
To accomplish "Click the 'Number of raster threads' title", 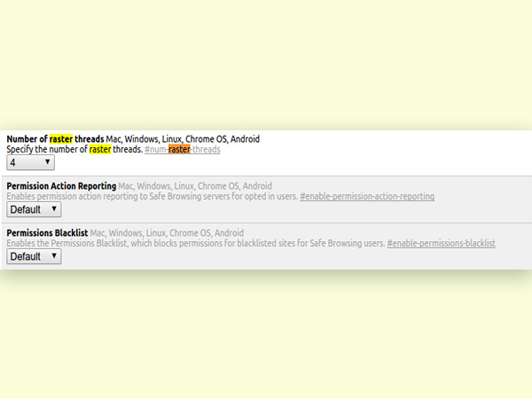I will (55, 139).
